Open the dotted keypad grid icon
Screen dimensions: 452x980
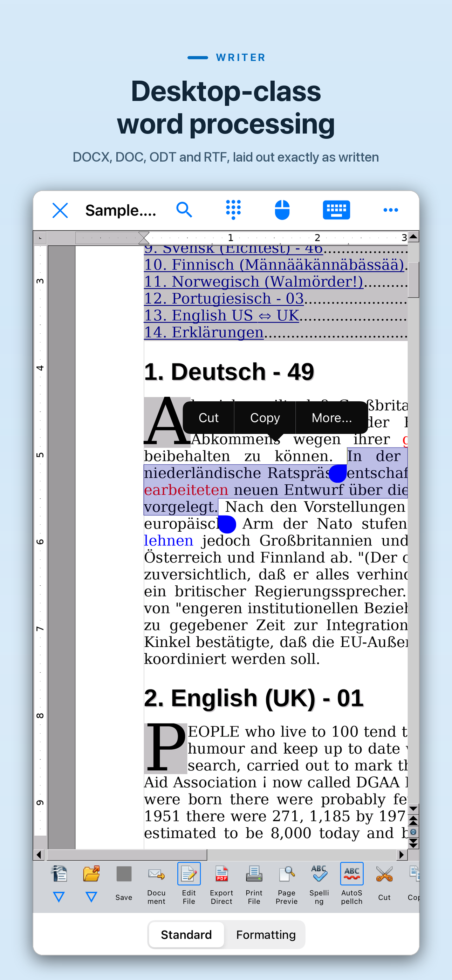coord(233,210)
